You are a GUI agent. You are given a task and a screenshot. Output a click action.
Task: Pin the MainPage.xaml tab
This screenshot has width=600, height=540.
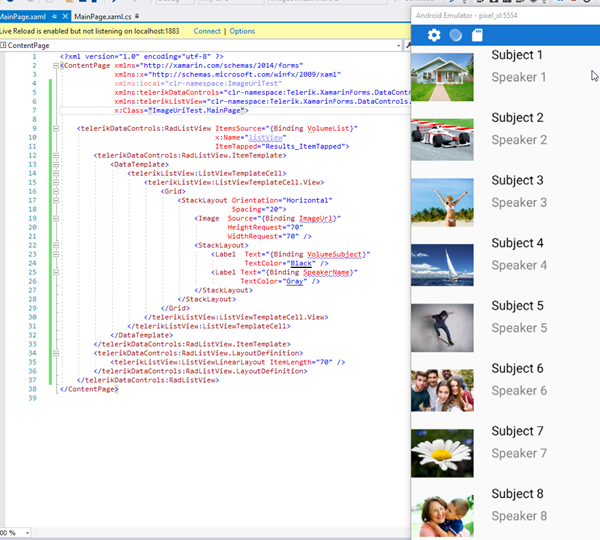tap(52, 17)
